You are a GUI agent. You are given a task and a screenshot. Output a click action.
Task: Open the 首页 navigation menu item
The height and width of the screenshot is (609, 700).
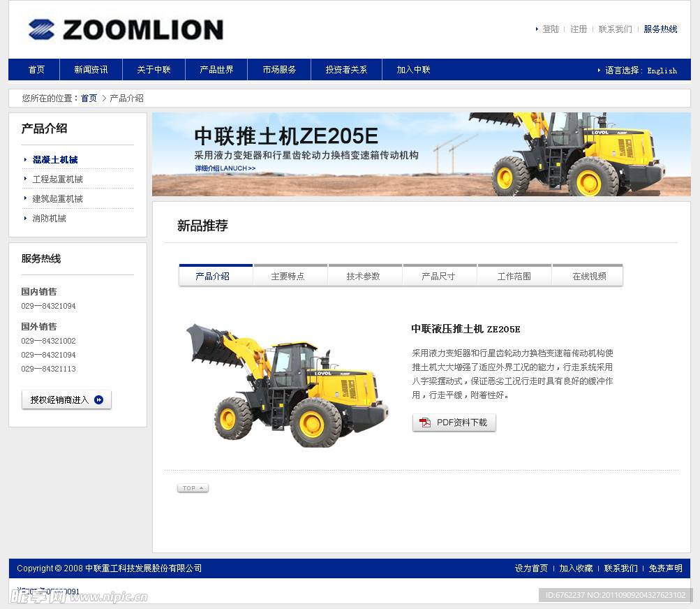[x=36, y=70]
